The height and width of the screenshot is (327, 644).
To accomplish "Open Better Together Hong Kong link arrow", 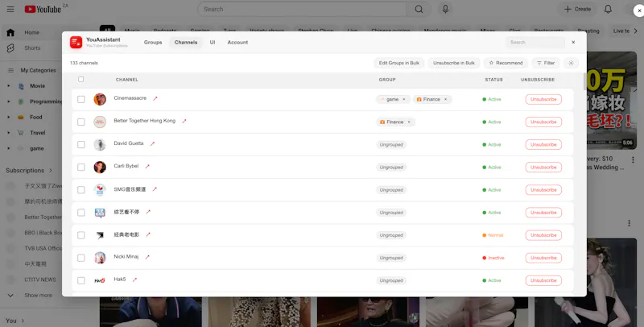I will click(184, 121).
